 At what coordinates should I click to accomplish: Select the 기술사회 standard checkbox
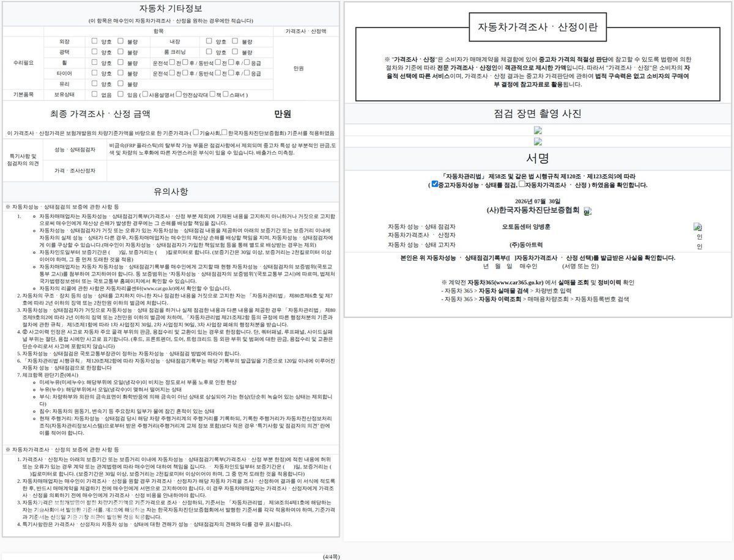point(195,132)
